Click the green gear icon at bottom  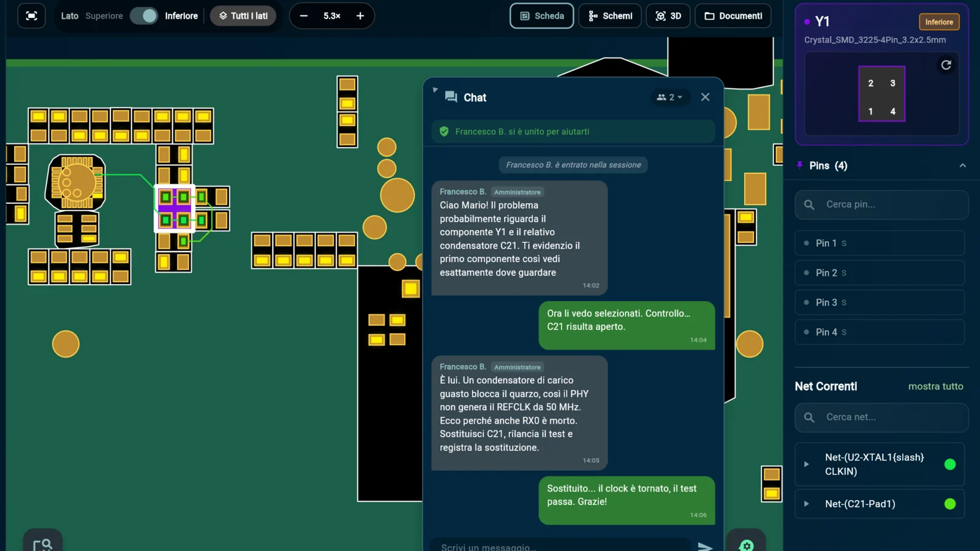click(x=746, y=544)
